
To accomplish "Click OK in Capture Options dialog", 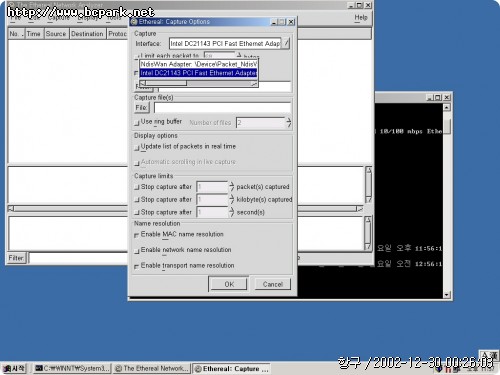I will pyautogui.click(x=229, y=284).
